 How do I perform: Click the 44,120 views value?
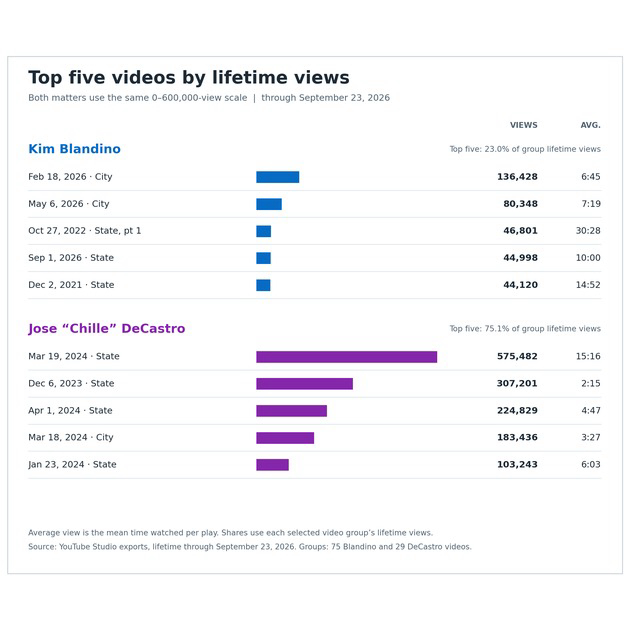[x=520, y=285]
